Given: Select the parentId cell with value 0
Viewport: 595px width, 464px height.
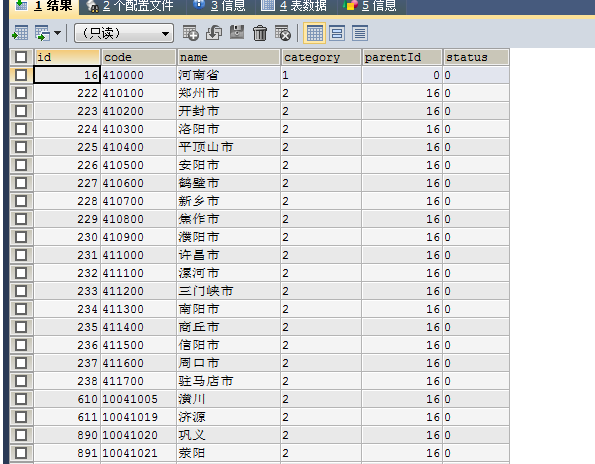Looking at the screenshot, I should [x=402, y=75].
